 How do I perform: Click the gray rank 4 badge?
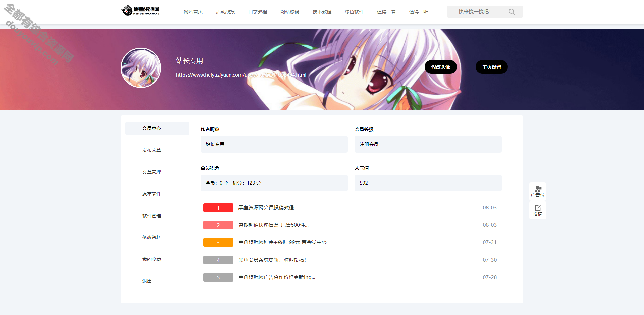coord(218,260)
